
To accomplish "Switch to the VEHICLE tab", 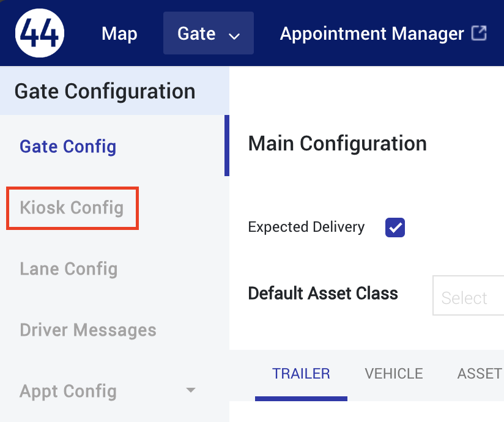I will point(393,373).
